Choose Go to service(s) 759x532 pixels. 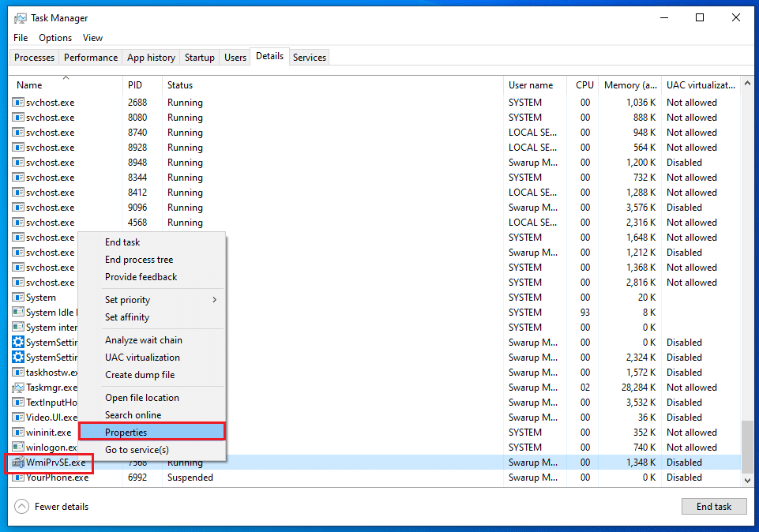point(152,450)
